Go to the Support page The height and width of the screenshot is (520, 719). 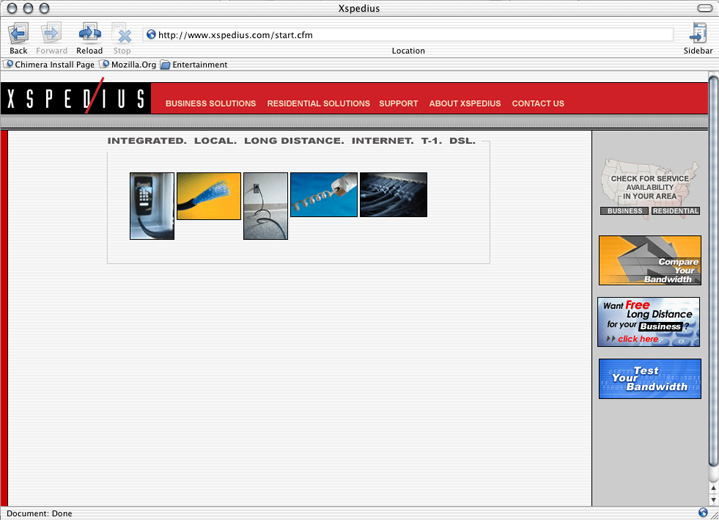[x=398, y=103]
